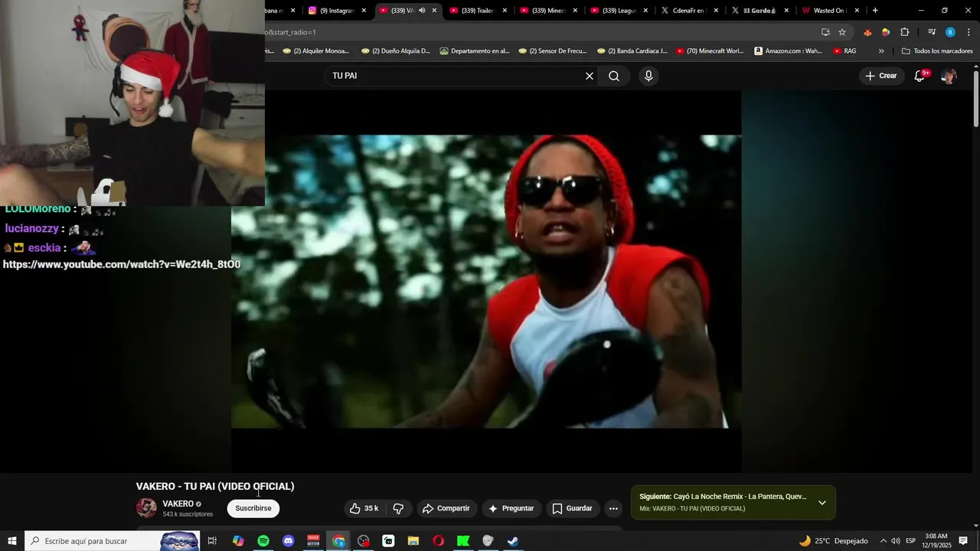
Task: Open the Chrome extensions puzzle icon
Action: [904, 32]
